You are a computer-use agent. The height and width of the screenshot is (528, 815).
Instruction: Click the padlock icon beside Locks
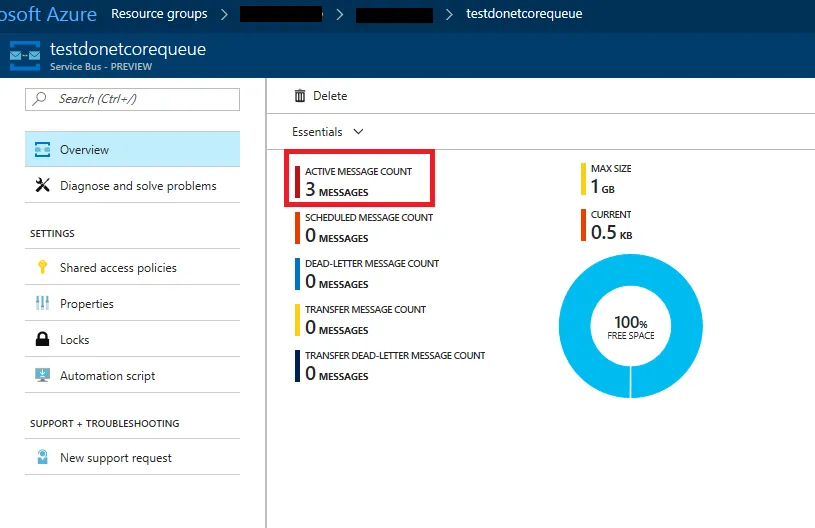pyautogui.click(x=42, y=339)
